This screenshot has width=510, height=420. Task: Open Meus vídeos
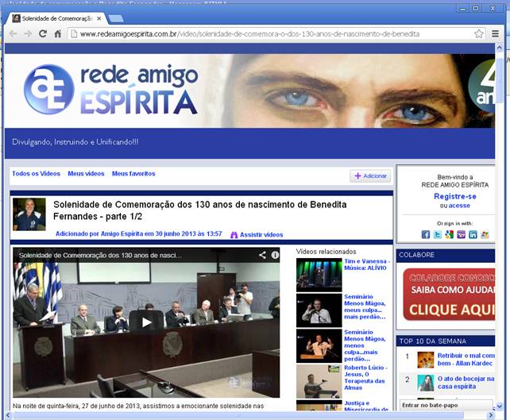point(86,174)
